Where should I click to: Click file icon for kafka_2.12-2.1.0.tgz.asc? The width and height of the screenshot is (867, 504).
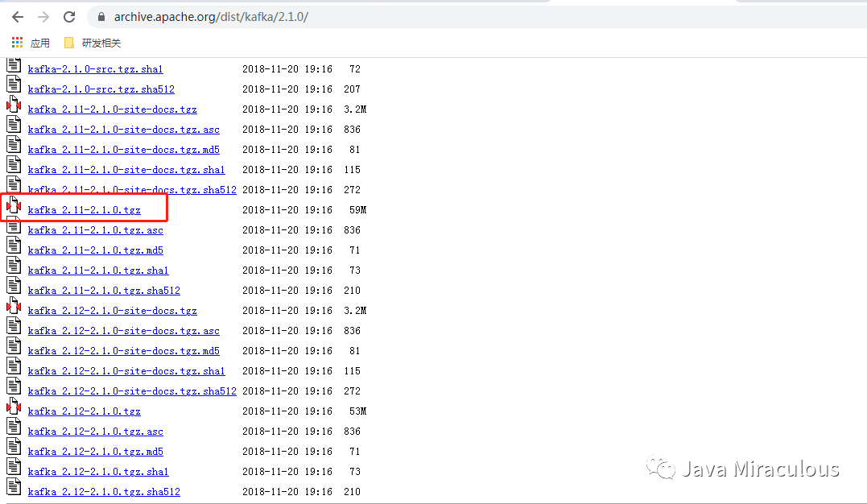click(x=14, y=427)
